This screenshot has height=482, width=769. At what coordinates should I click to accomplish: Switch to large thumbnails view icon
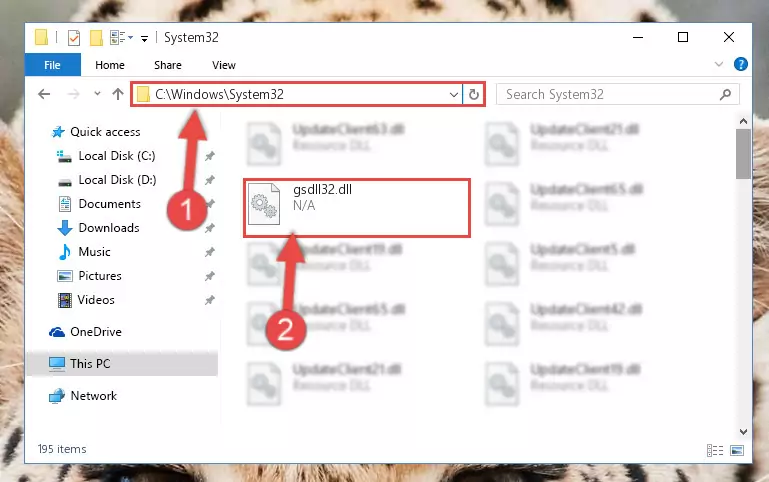(737, 450)
